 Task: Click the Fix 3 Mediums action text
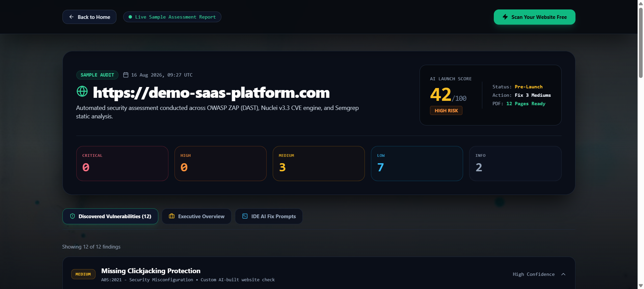pos(533,95)
